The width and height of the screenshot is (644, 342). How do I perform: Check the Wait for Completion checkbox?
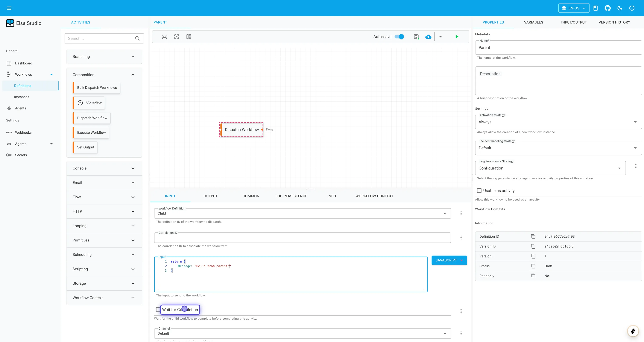click(x=158, y=310)
